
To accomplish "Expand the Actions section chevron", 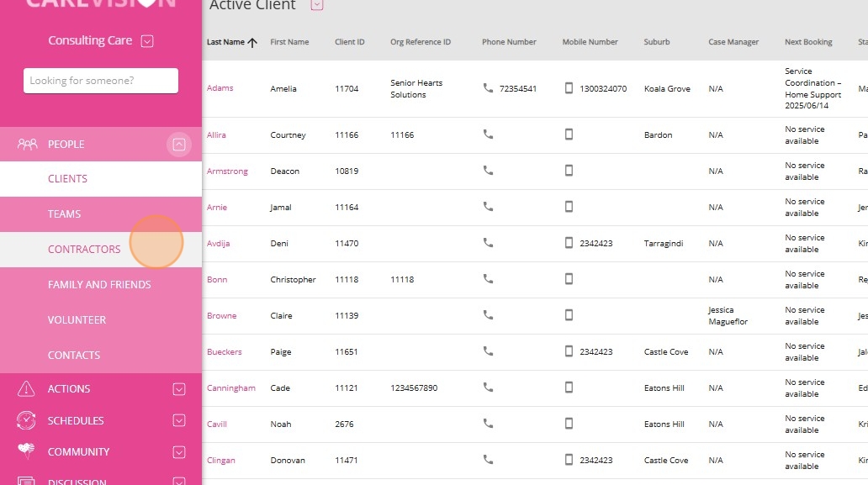I will (x=179, y=389).
